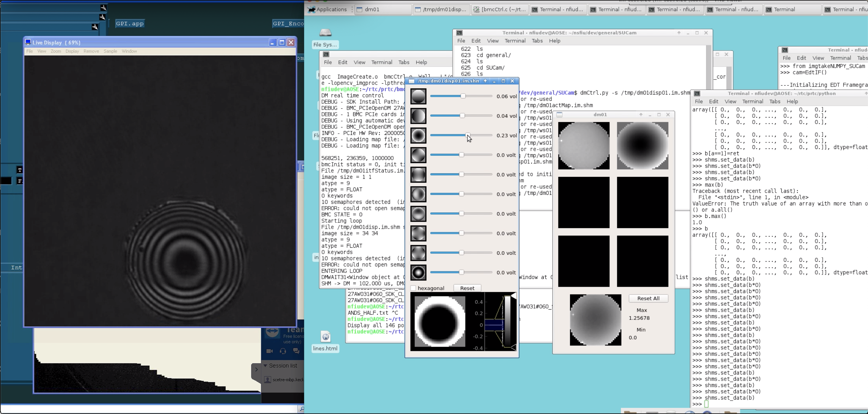Click the fourth slider handle showing 0.0 volt
Image resolution: width=868 pixels, height=414 pixels.
coord(462,155)
